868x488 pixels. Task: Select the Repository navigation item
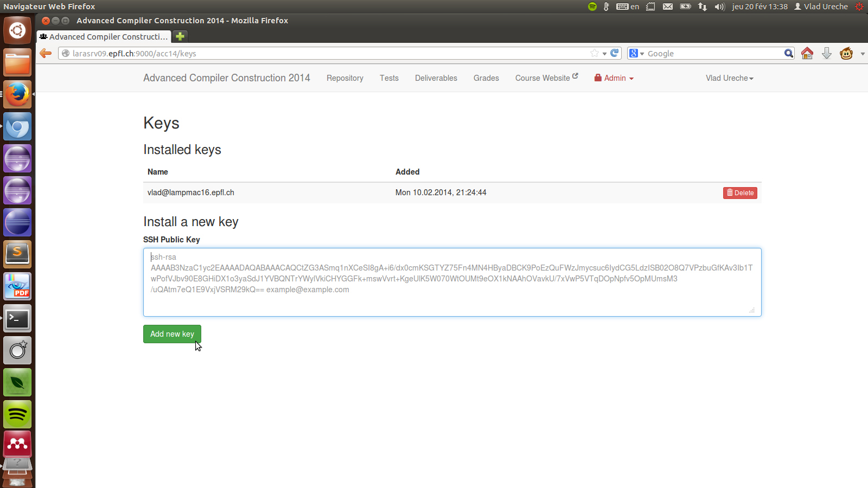pos(344,78)
